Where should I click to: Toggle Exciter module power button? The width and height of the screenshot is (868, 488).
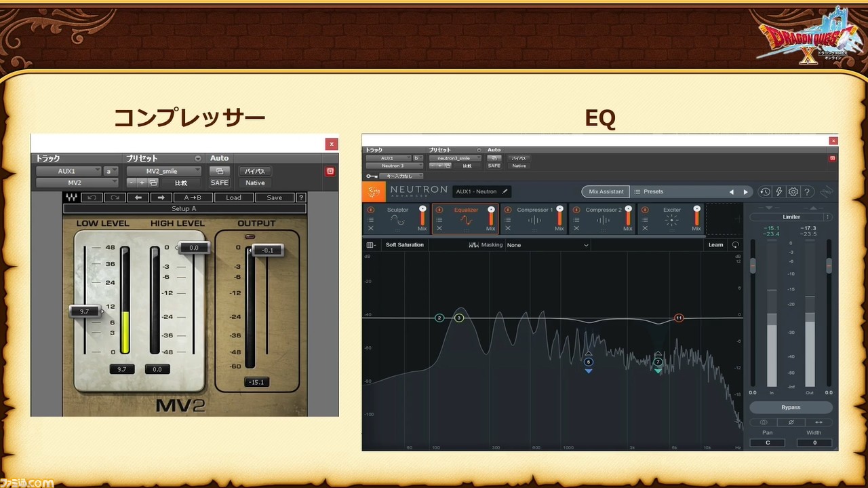coord(645,210)
